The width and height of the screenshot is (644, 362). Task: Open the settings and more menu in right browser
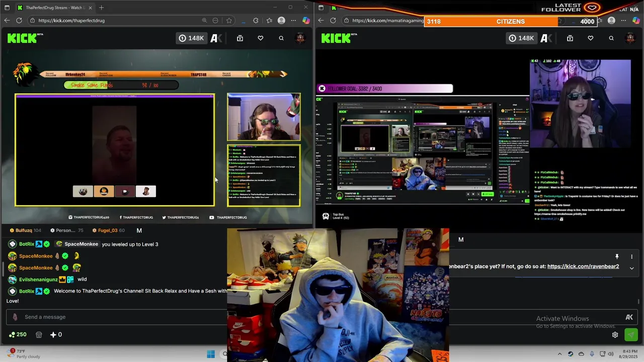click(623, 21)
